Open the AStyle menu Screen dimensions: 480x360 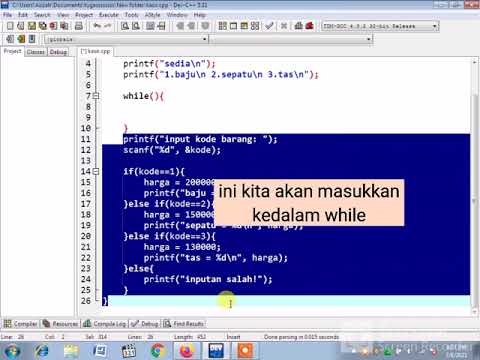tap(152, 15)
